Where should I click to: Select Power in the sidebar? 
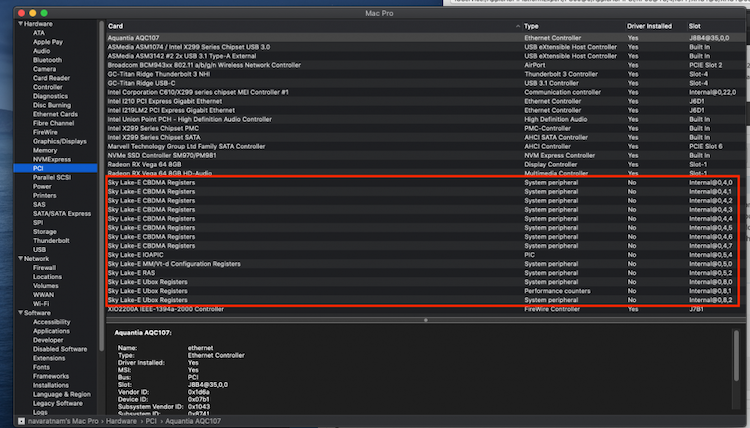point(42,187)
